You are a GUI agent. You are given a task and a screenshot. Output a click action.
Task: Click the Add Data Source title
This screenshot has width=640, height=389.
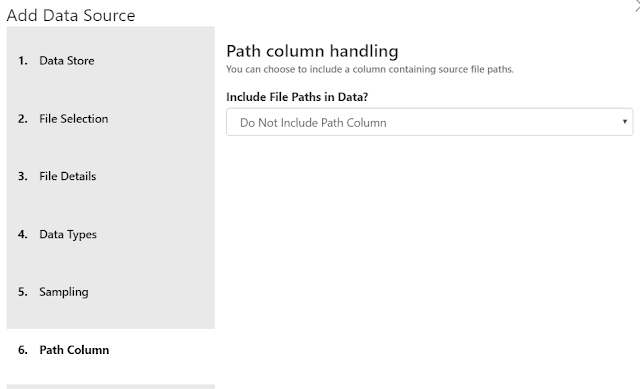tap(71, 16)
